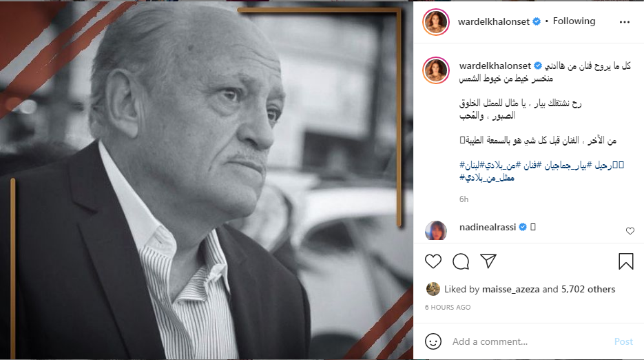Open the comment bubble icon
Viewport: 644px width, 360px height.
tap(460, 261)
